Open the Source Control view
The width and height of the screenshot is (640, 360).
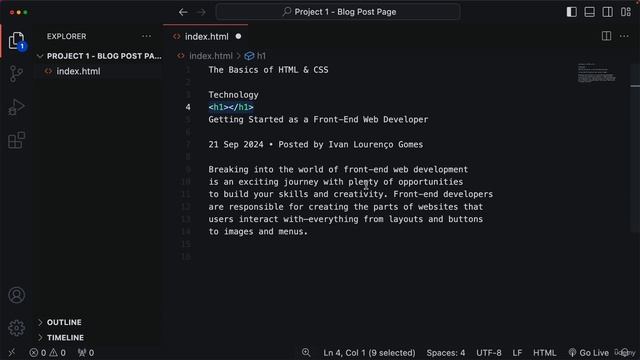[16, 74]
